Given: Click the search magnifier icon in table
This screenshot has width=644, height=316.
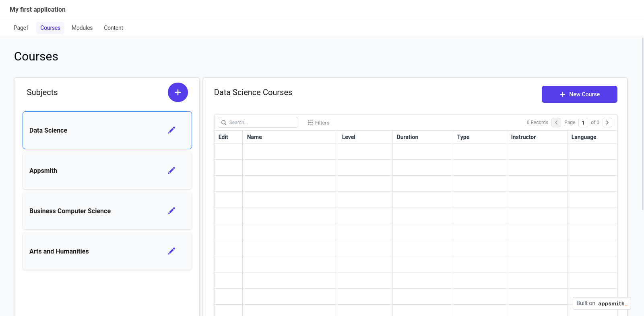Looking at the screenshot, I should click(224, 123).
